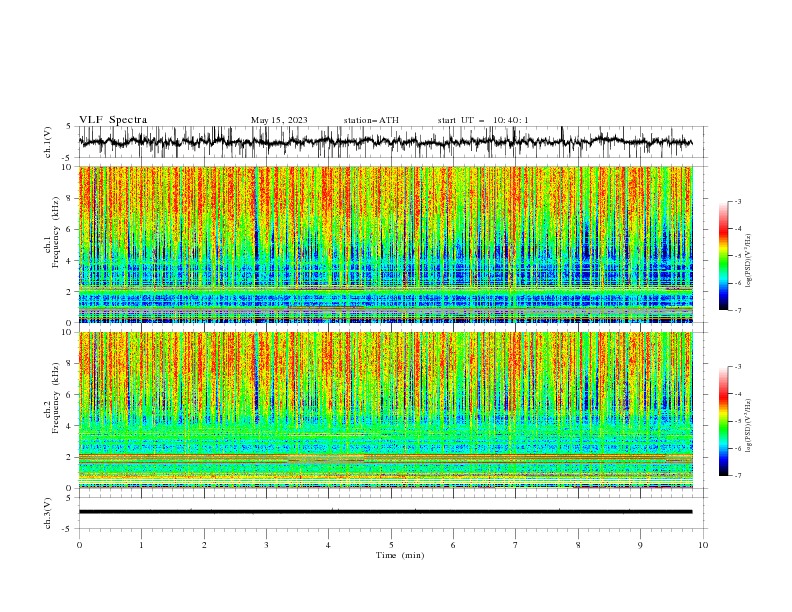Click the ch.1 spectrogram panel

point(385,244)
